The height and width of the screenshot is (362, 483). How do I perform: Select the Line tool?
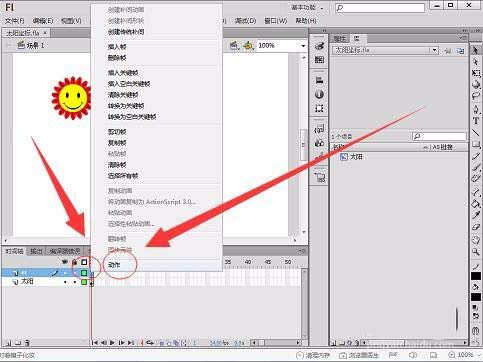pos(476,133)
